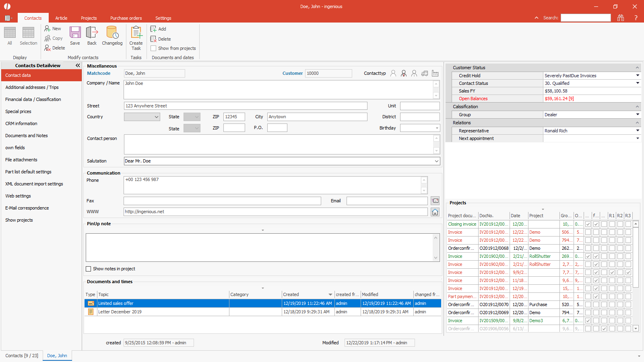Expand the Salutation dropdown
This screenshot has width=644, height=362.
click(x=436, y=161)
